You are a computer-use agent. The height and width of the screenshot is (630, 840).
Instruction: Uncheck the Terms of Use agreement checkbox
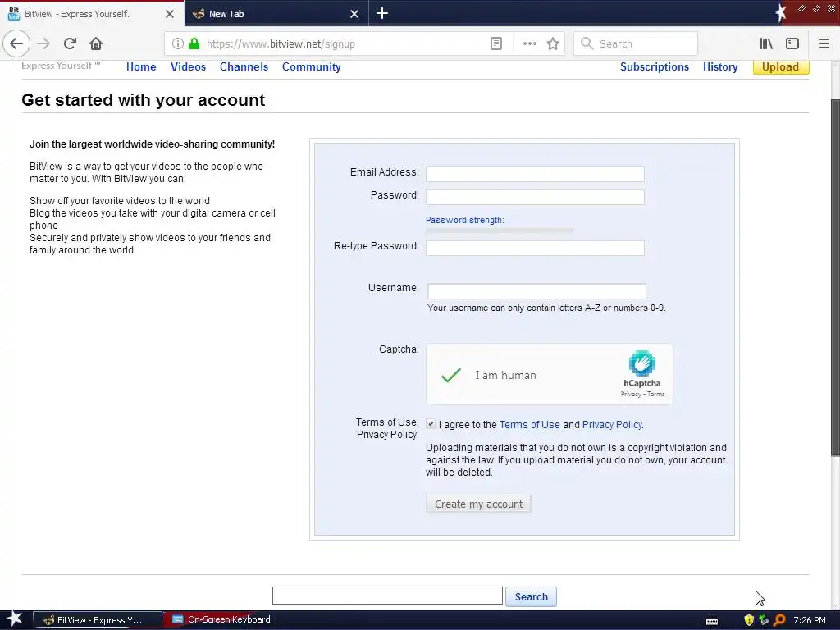click(x=431, y=424)
